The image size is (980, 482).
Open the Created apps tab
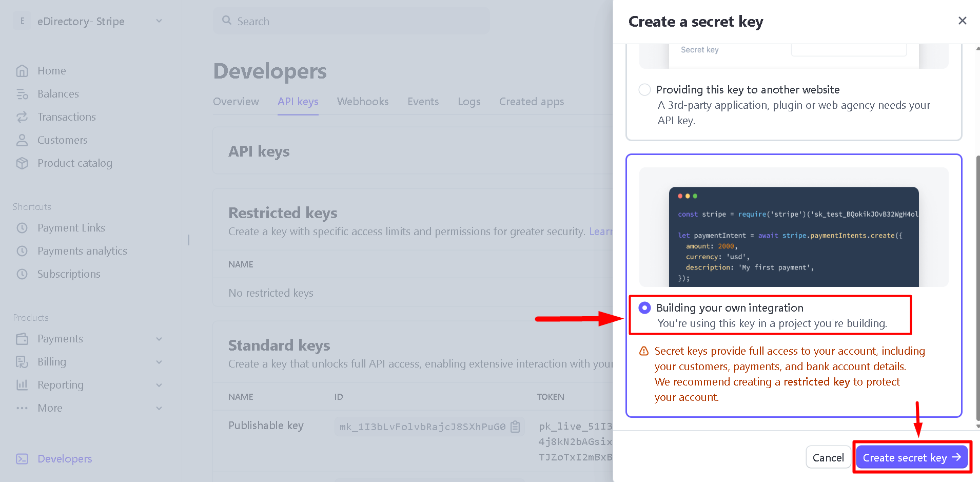coord(532,102)
